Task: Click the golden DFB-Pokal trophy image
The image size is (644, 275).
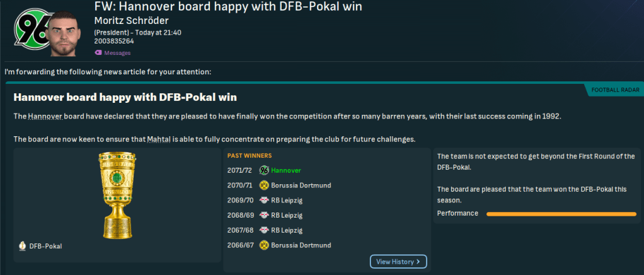Action: click(x=117, y=195)
